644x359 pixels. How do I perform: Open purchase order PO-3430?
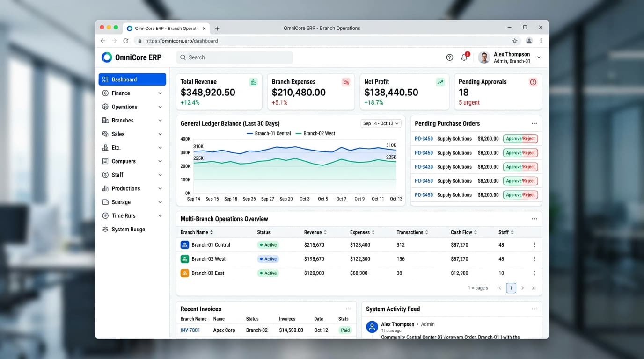click(x=424, y=167)
